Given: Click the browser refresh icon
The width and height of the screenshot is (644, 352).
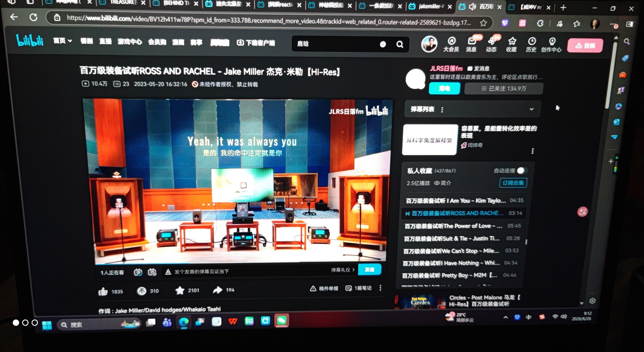Looking at the screenshot, I should tap(33, 17).
